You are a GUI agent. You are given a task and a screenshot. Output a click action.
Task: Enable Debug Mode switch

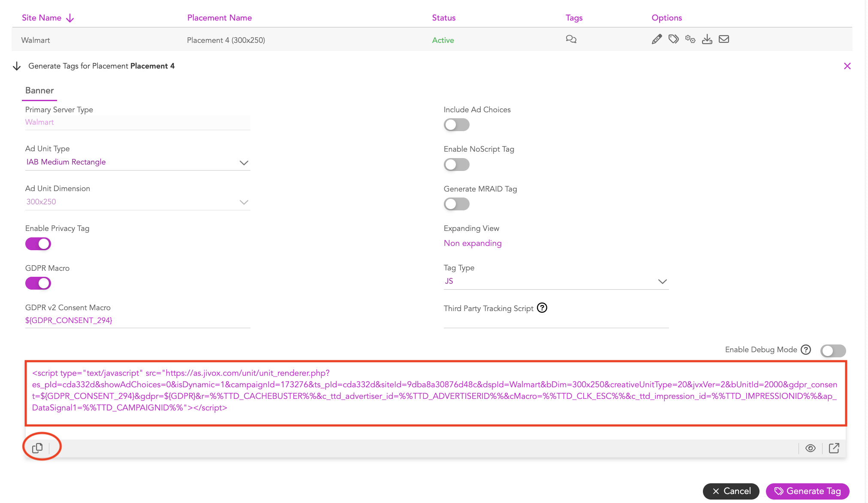coord(833,351)
